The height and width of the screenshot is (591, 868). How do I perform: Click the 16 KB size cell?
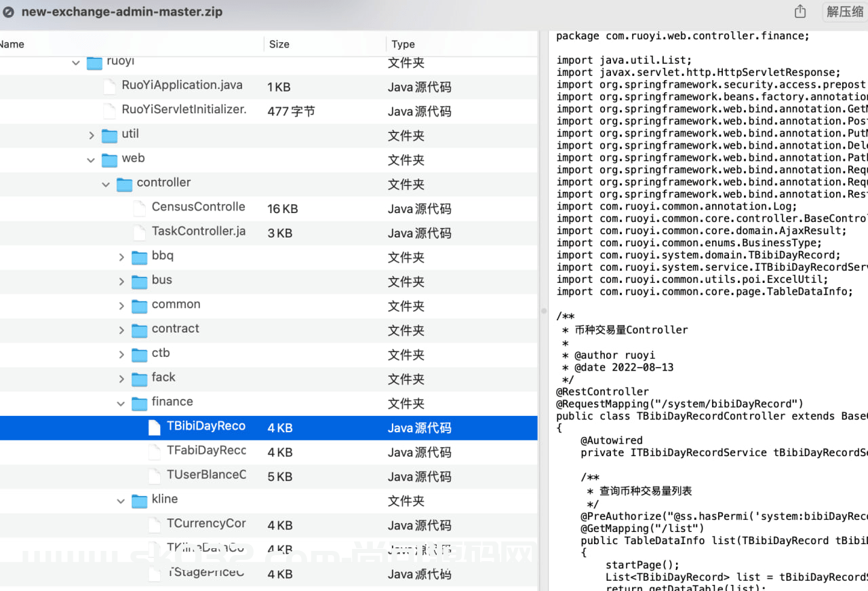pos(283,209)
